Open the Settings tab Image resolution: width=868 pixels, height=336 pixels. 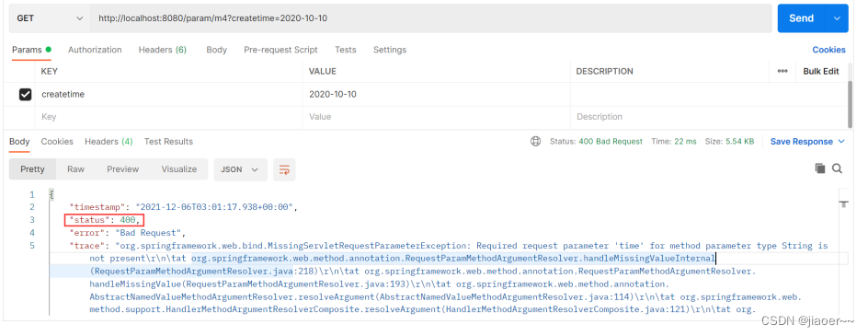click(390, 50)
